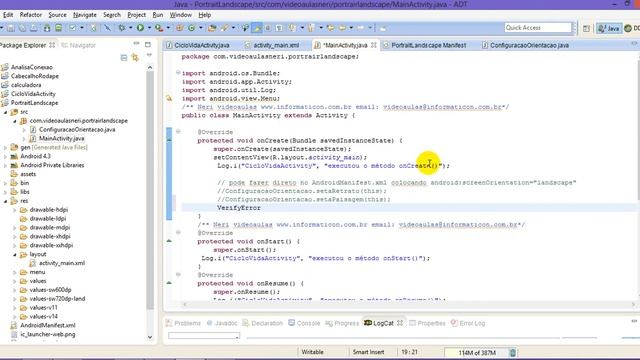This screenshot has height=360, width=640.
Task: Expand the gen folder
Action: pos(6,147)
